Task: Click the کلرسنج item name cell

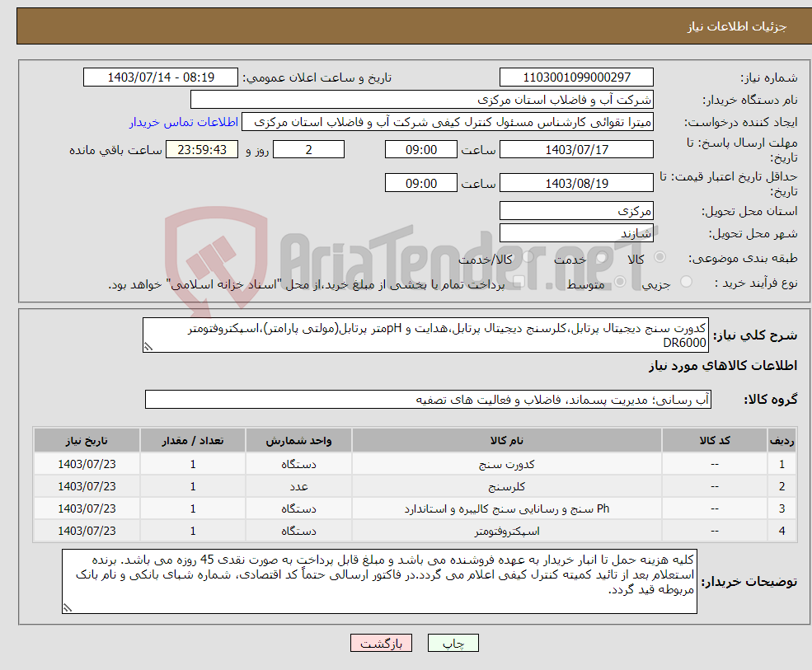Action: click(x=506, y=486)
